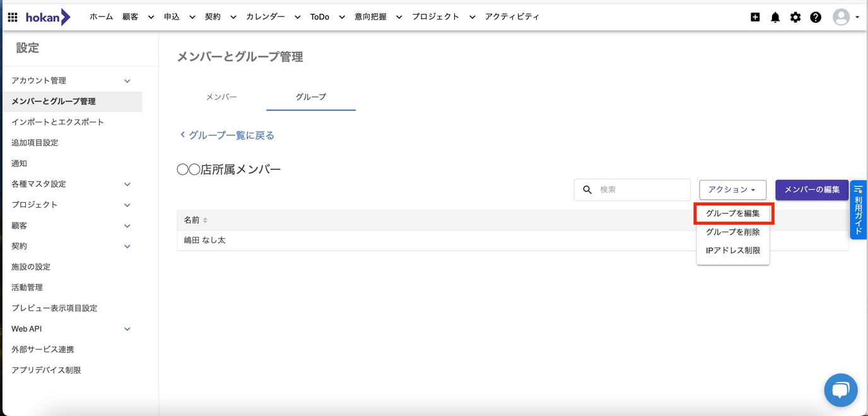Open the user avatar profile menu

845,17
